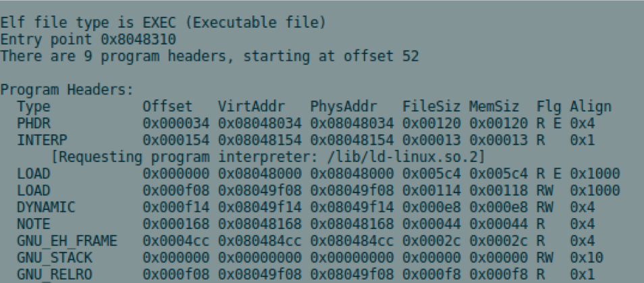This screenshot has height=283, width=644.
Task: Click the GNU_RELRO row label
Action: pyautogui.click(x=55, y=274)
